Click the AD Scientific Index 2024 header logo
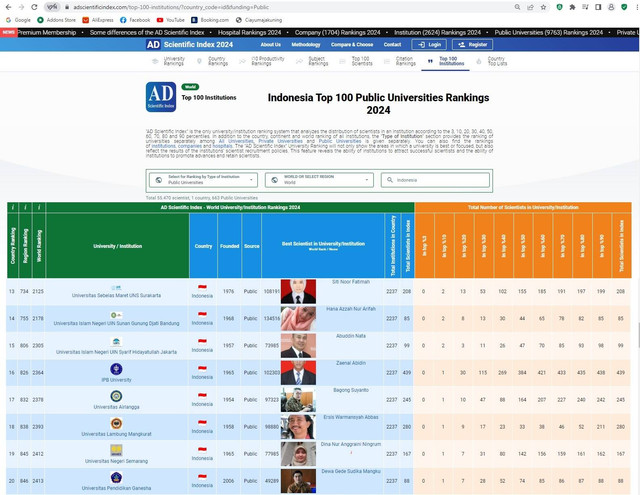This screenshot has width=640, height=495. point(190,44)
